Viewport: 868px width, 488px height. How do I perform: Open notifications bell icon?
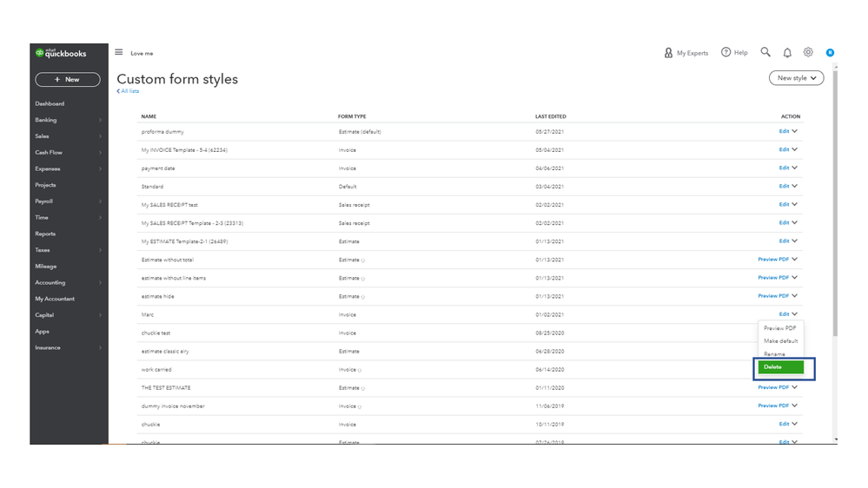pyautogui.click(x=787, y=53)
